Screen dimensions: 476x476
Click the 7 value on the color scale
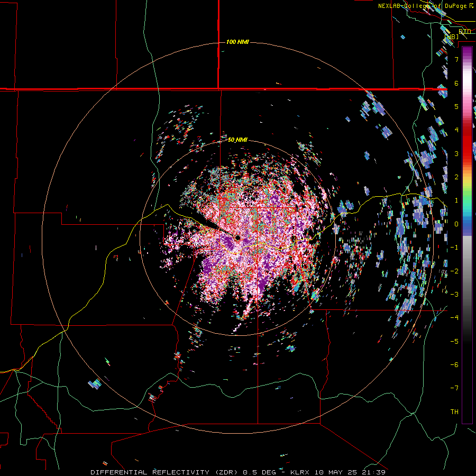[x=456, y=59]
